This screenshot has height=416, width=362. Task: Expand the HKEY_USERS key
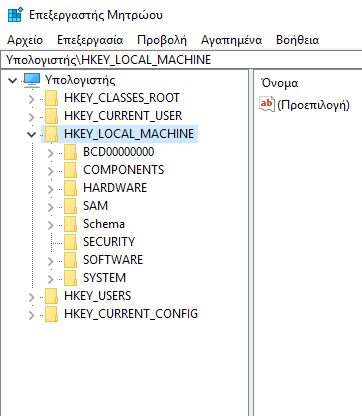click(x=32, y=297)
